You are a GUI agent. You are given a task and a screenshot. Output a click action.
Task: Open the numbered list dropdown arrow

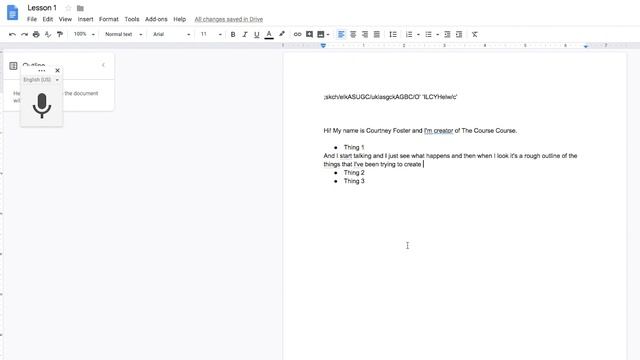click(418, 35)
